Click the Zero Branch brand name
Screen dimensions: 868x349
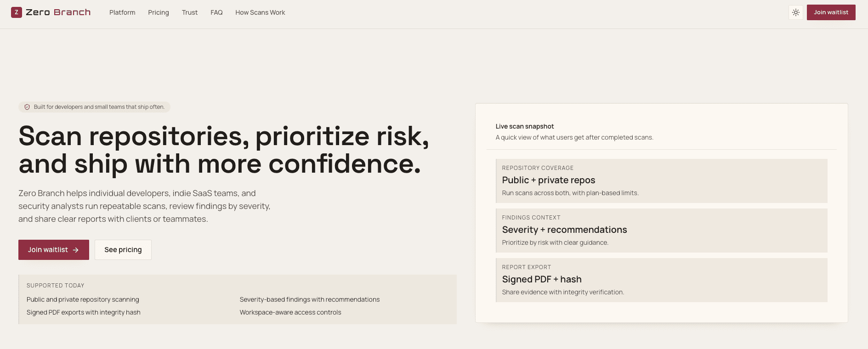[x=58, y=12]
